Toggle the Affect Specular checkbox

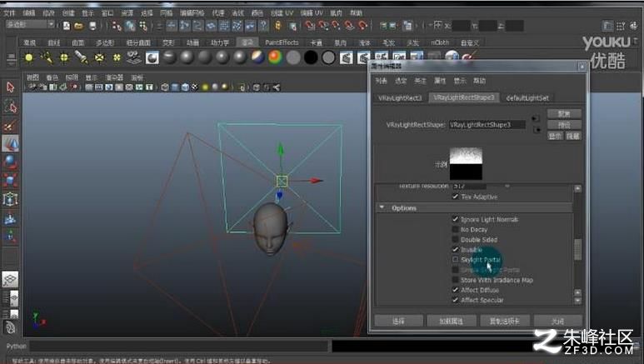click(x=455, y=300)
